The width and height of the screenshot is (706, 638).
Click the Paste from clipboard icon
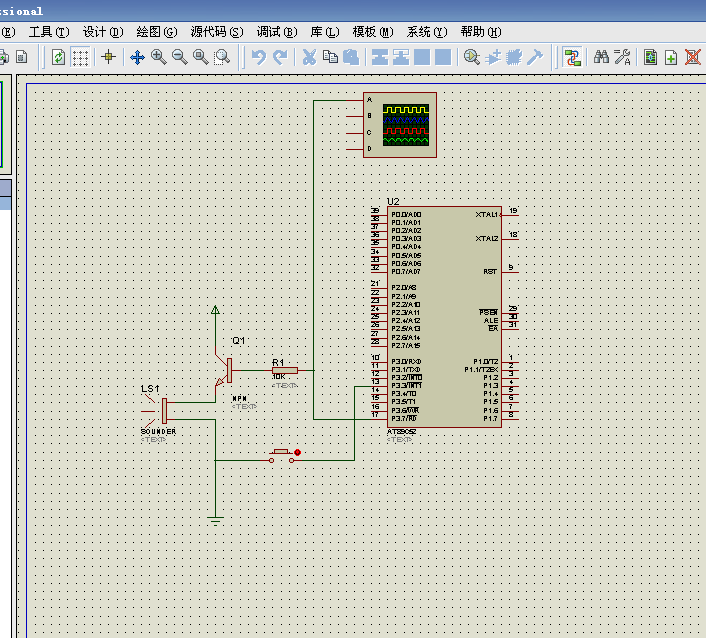351,57
